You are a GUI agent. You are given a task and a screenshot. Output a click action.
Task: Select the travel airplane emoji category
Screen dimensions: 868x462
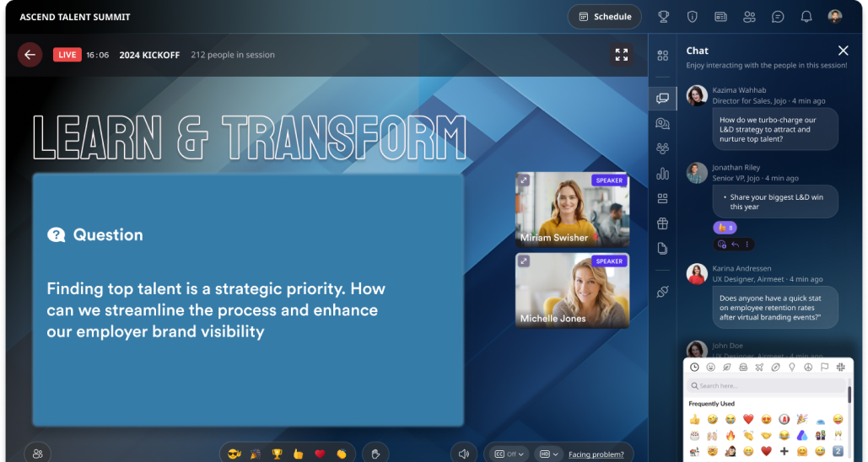click(759, 367)
